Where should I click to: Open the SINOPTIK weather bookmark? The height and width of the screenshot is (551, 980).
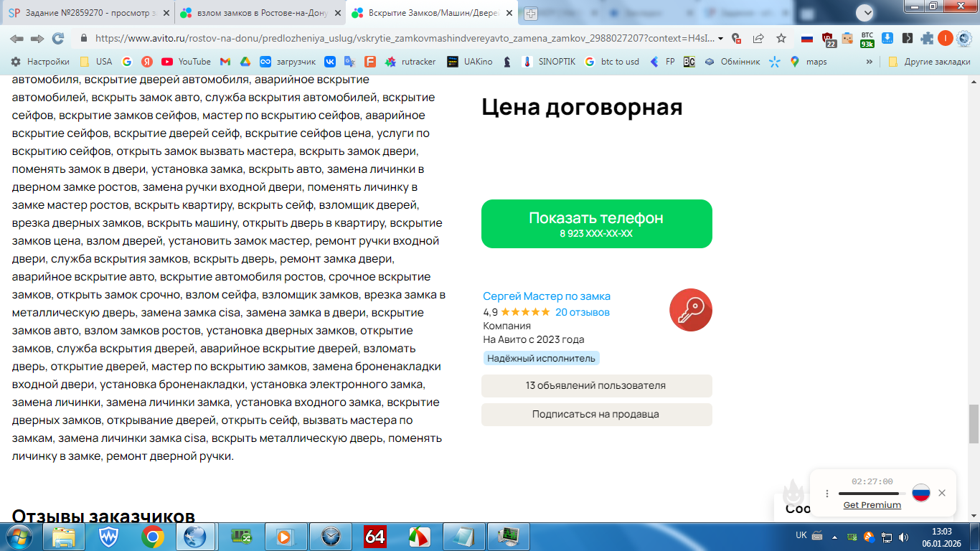click(549, 62)
